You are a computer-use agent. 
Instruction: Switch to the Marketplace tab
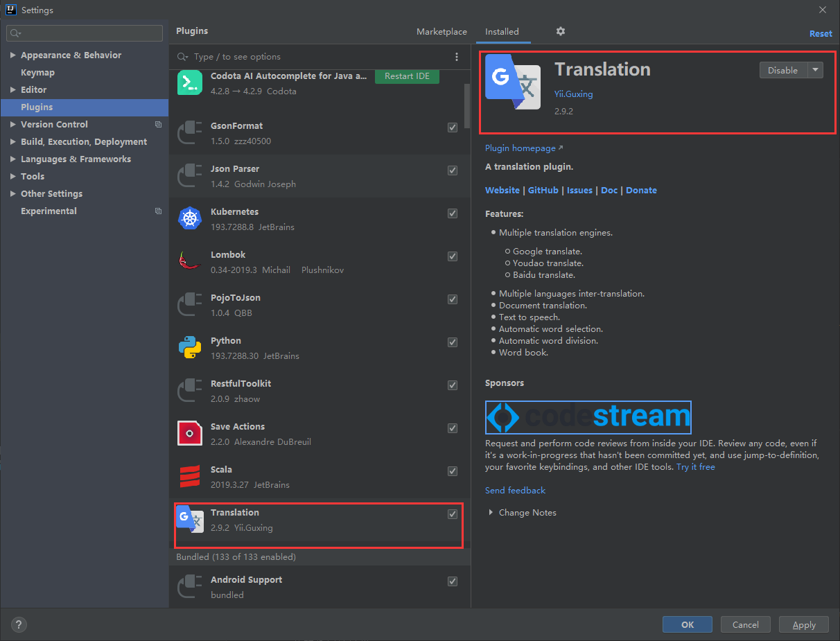click(441, 32)
